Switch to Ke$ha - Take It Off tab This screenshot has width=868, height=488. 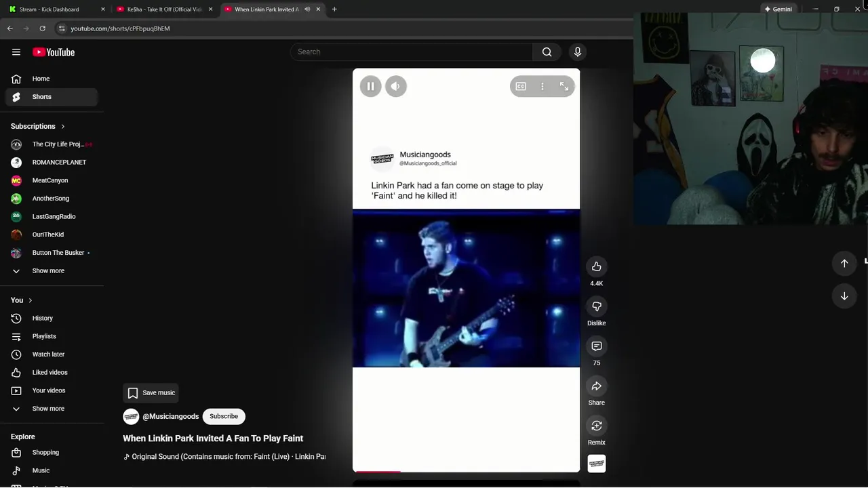(x=165, y=9)
